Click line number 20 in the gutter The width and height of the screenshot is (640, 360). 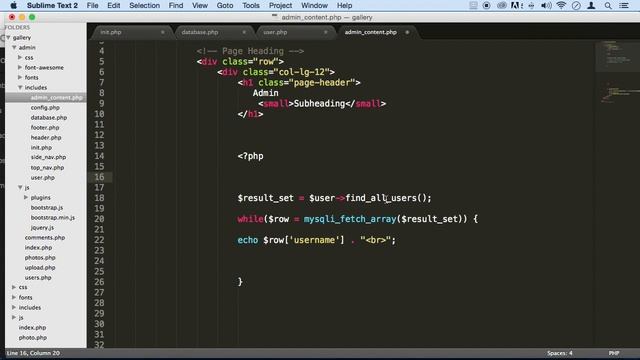click(x=99, y=219)
